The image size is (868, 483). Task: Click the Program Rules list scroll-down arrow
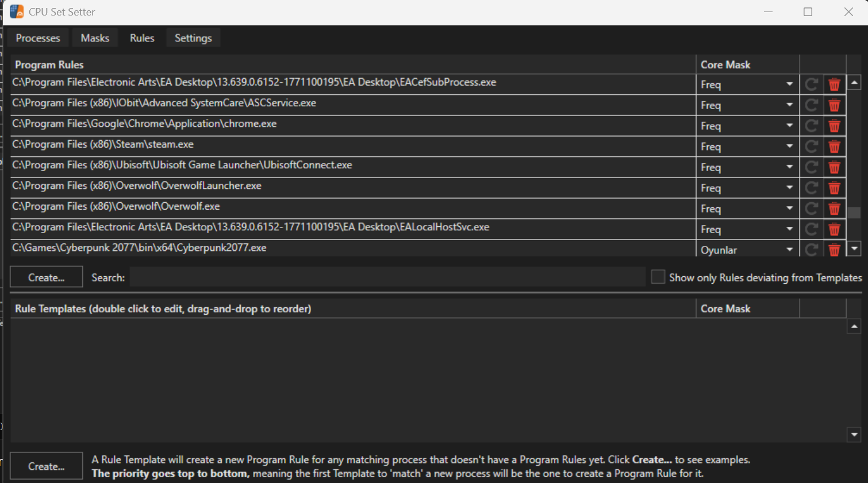854,249
